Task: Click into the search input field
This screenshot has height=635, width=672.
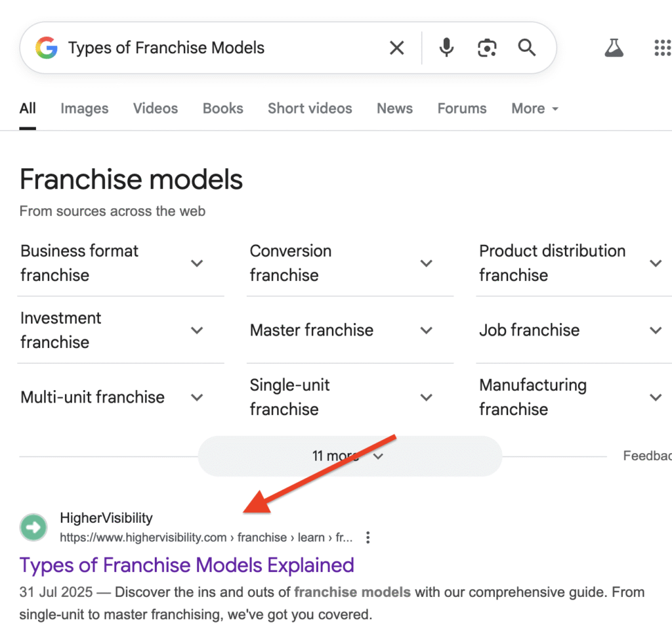Action: [x=223, y=48]
